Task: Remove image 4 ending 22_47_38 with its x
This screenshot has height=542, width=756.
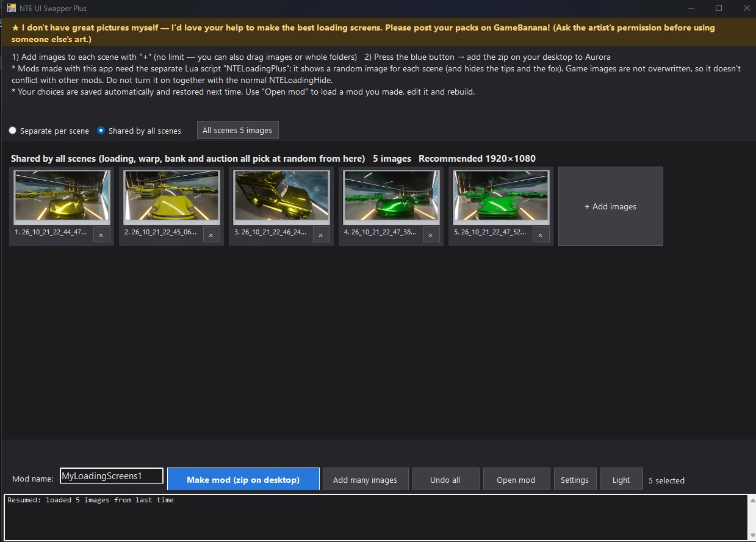Action: tap(431, 235)
